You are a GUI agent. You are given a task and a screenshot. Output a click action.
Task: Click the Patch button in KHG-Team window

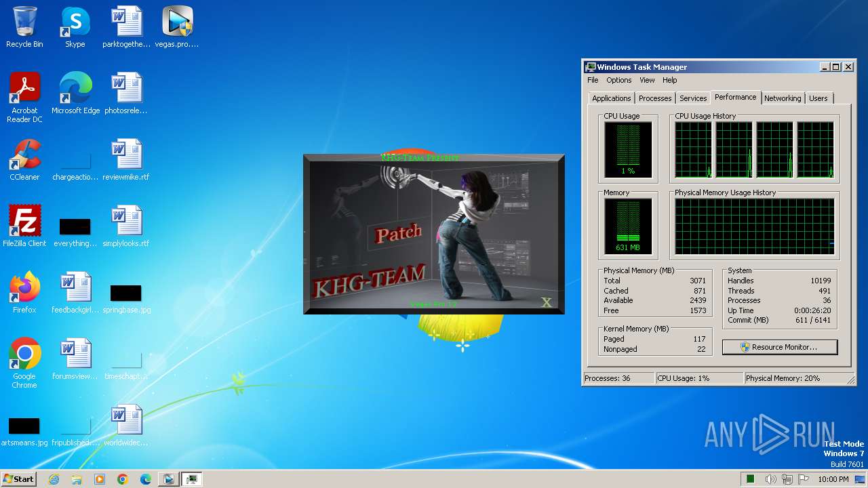[x=399, y=234]
